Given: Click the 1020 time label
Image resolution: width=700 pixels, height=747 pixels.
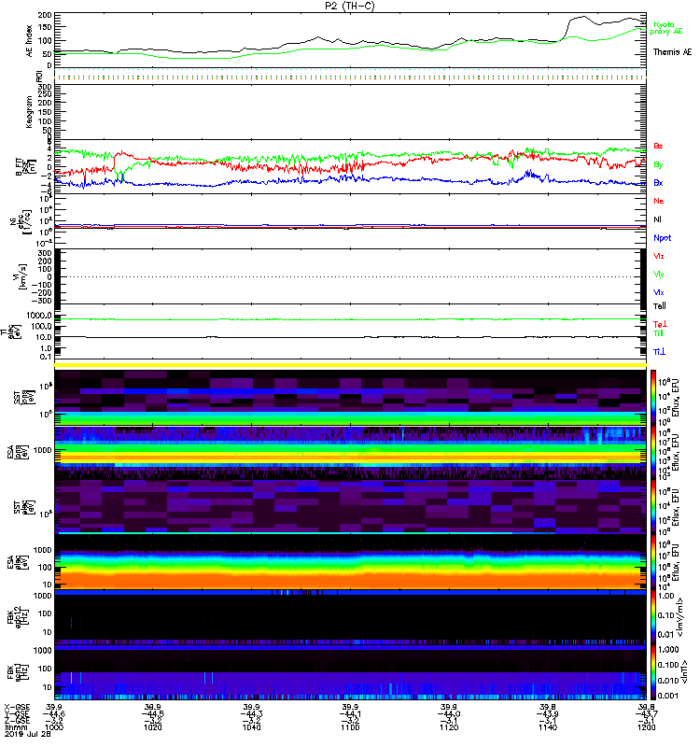Looking at the screenshot, I should (x=153, y=727).
